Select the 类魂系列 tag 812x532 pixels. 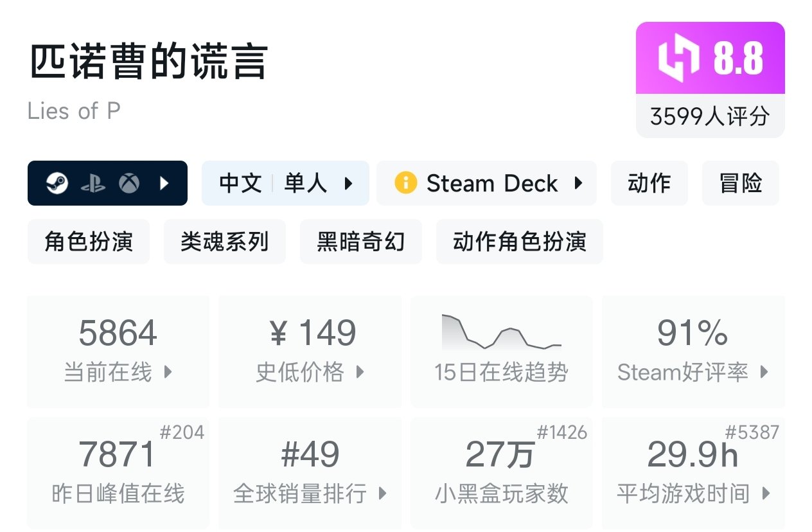click(224, 242)
